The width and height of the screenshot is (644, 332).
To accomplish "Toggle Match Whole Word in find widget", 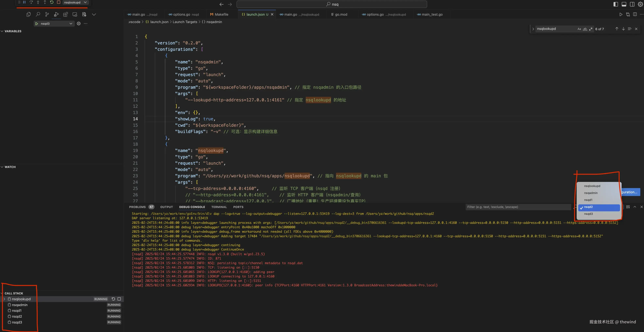I will (x=585, y=29).
